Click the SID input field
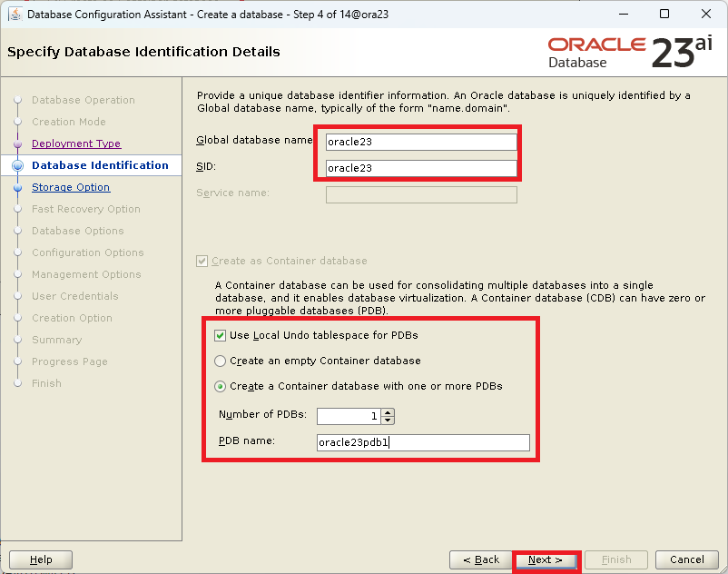728x574 pixels. click(x=421, y=168)
